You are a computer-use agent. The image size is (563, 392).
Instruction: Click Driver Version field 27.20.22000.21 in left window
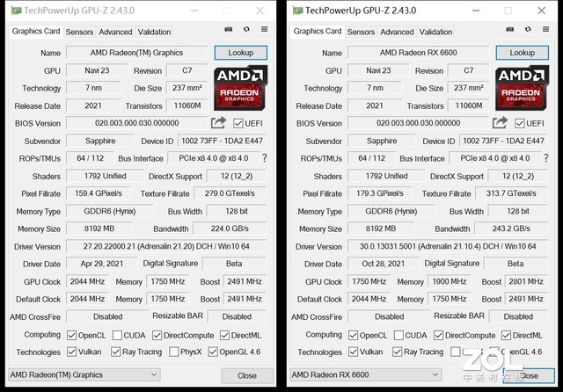click(166, 246)
